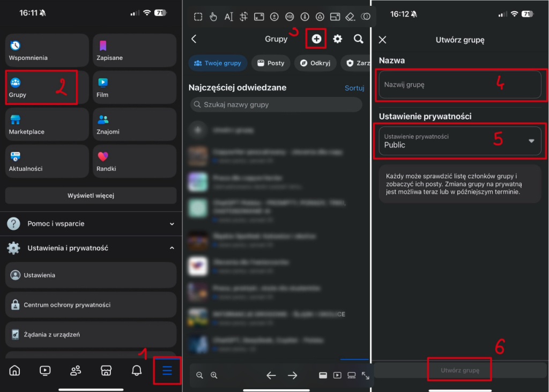549x392 pixels.
Task: Tap the notifications bell in bottom navigation
Action: coord(137,370)
